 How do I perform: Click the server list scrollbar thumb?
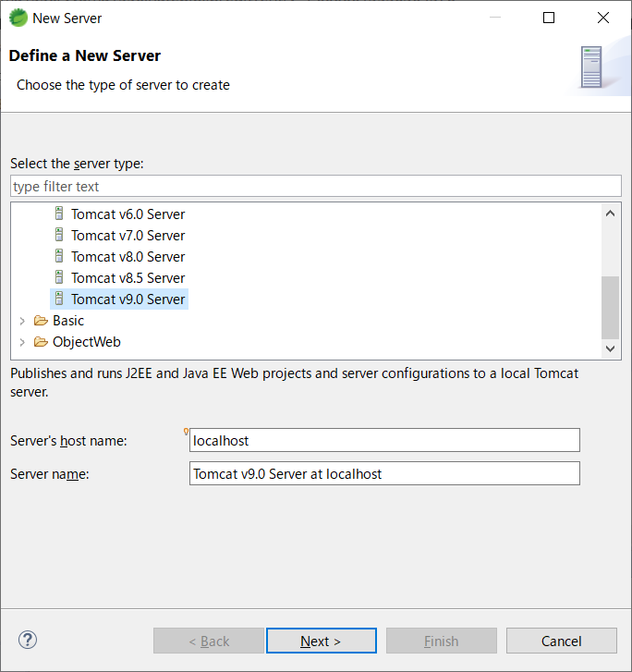(610, 308)
